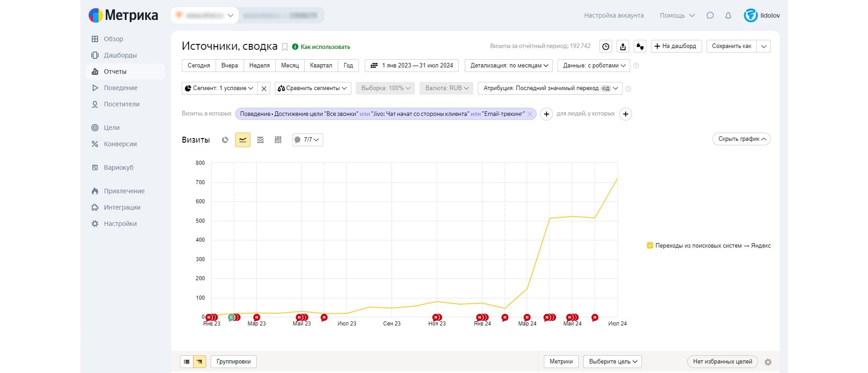This screenshot has width=868, height=373.
Task: Click the Группировки button
Action: [234, 362]
